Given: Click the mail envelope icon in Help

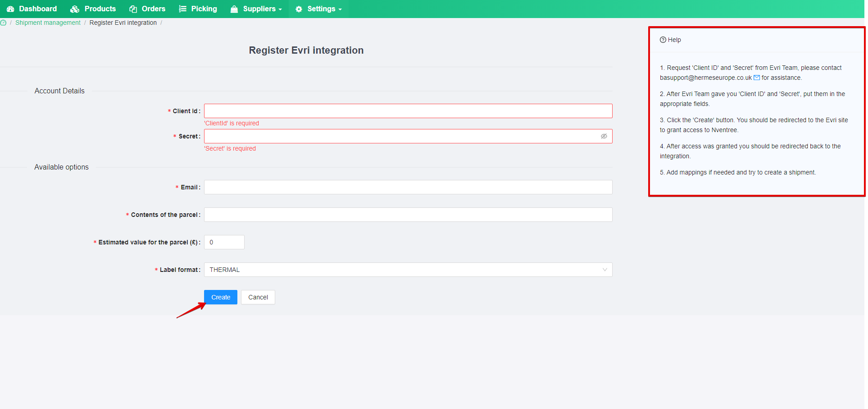Looking at the screenshot, I should pyautogui.click(x=757, y=78).
